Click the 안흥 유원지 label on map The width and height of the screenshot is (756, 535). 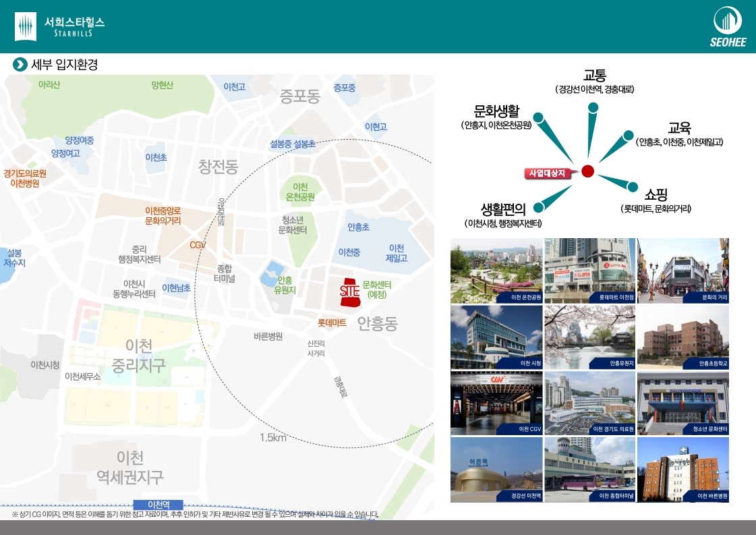click(285, 285)
